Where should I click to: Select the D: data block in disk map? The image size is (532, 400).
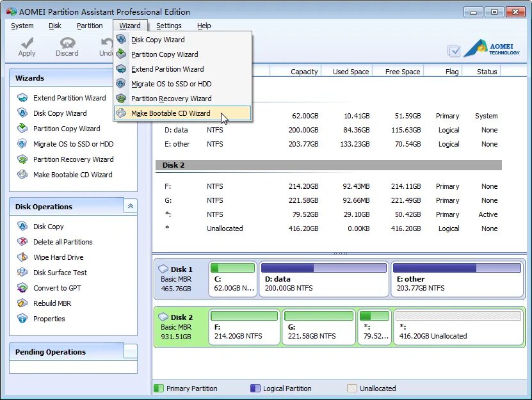pyautogui.click(x=324, y=278)
